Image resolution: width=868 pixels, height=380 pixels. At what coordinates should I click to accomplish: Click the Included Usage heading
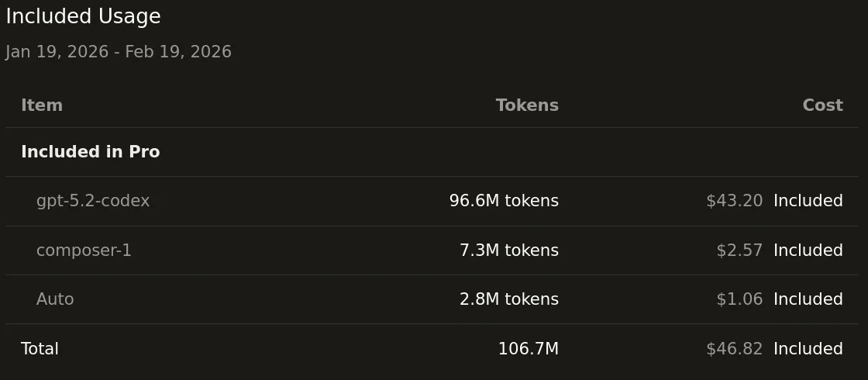[83, 17]
